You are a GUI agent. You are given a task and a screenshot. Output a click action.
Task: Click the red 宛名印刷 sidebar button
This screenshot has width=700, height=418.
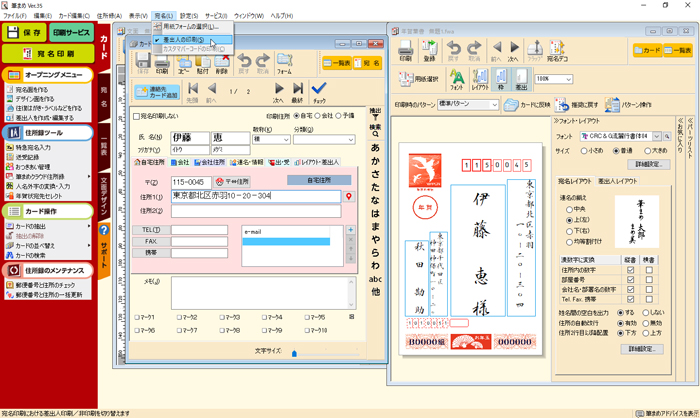click(49, 53)
